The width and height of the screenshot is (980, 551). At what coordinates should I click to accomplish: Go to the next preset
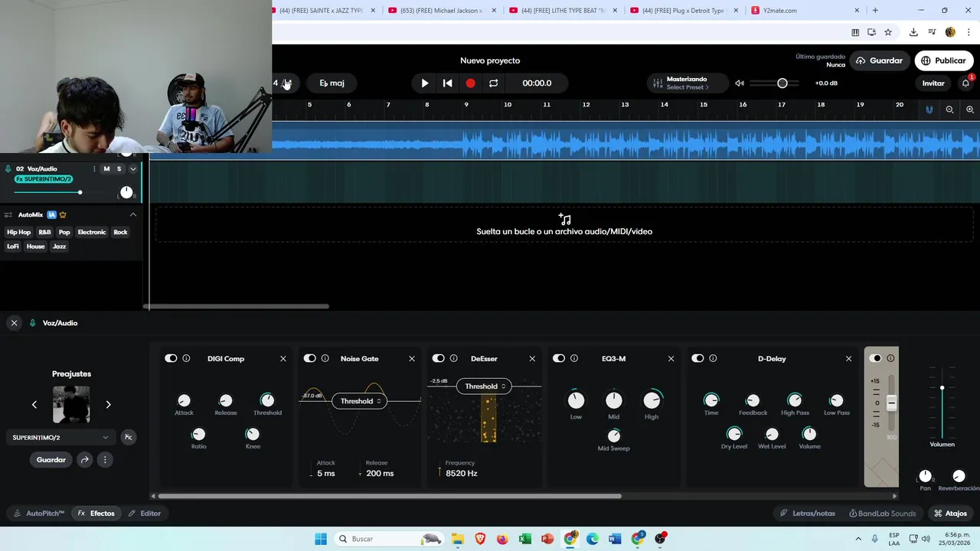108,404
